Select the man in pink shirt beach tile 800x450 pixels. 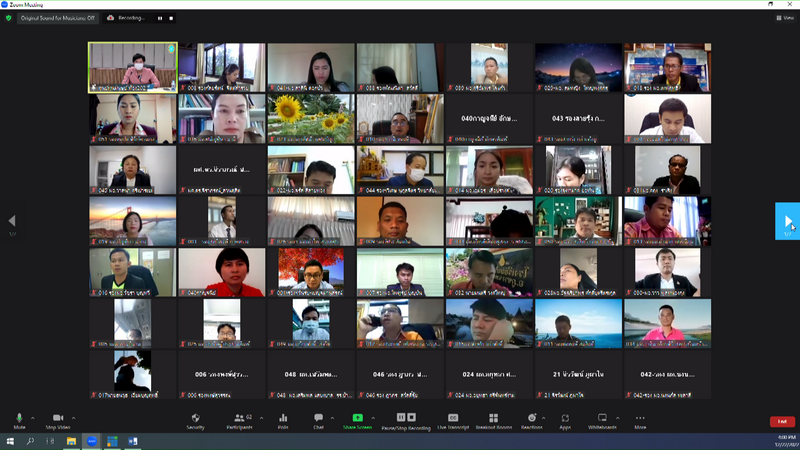click(x=667, y=323)
